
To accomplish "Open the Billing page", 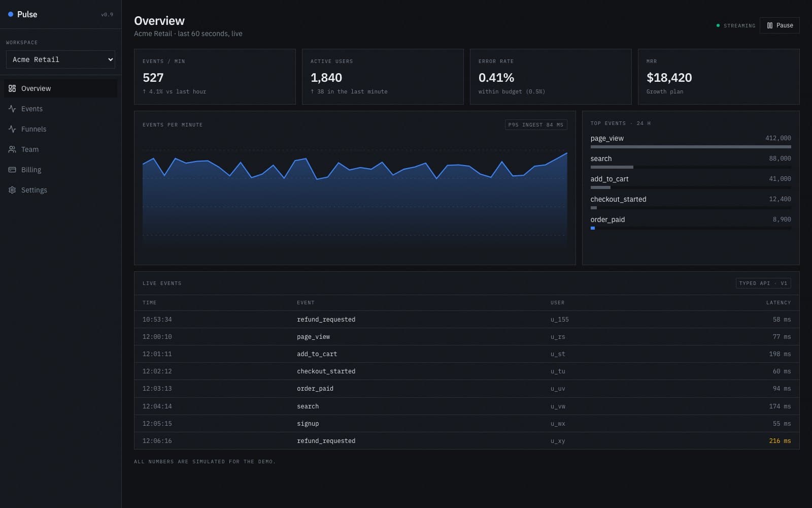I will tap(60, 170).
